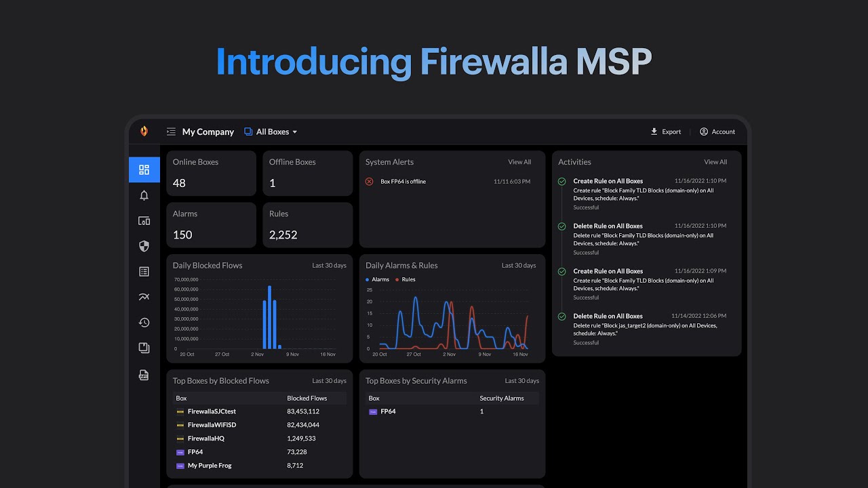The width and height of the screenshot is (868, 488).
Task: Select the 83,453,112 blocked flows value
Action: click(x=303, y=411)
